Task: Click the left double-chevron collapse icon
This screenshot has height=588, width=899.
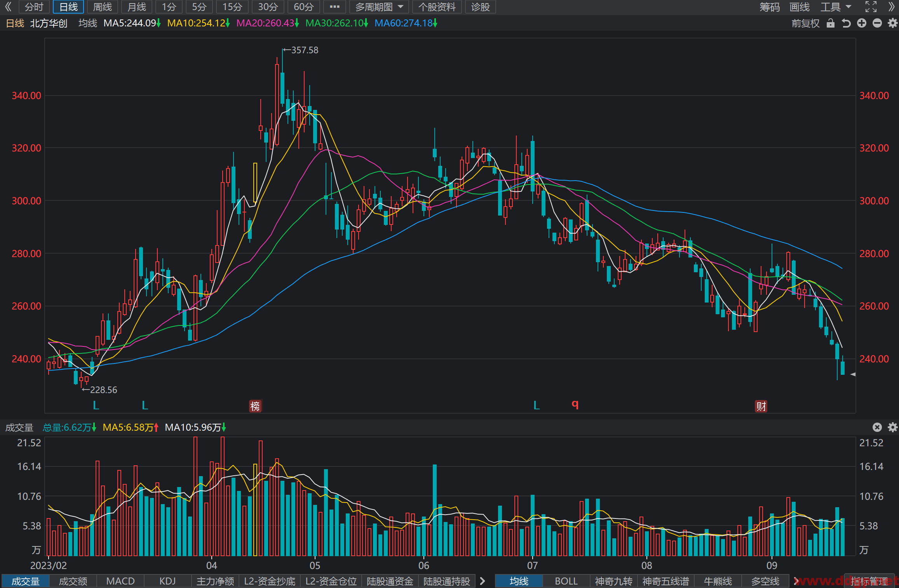Action: pyautogui.click(x=8, y=7)
